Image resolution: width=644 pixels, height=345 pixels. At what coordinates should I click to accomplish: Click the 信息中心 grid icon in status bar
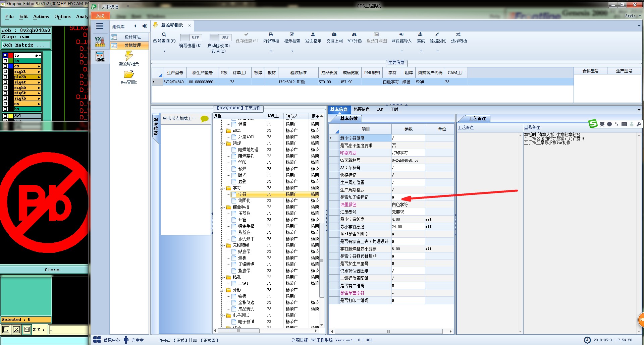97,340
